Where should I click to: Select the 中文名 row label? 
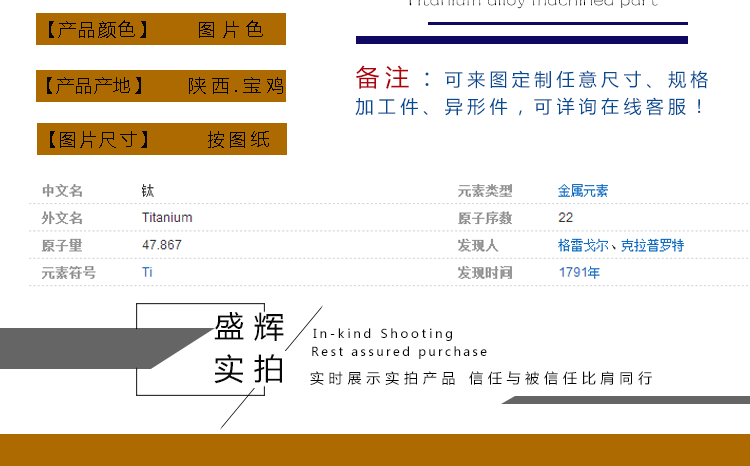[62, 191]
